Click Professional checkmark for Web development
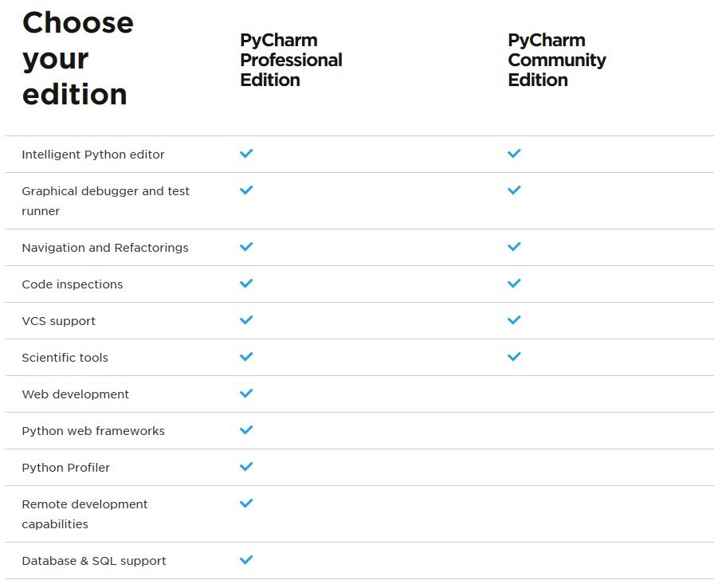The width and height of the screenshot is (714, 588). 246,394
